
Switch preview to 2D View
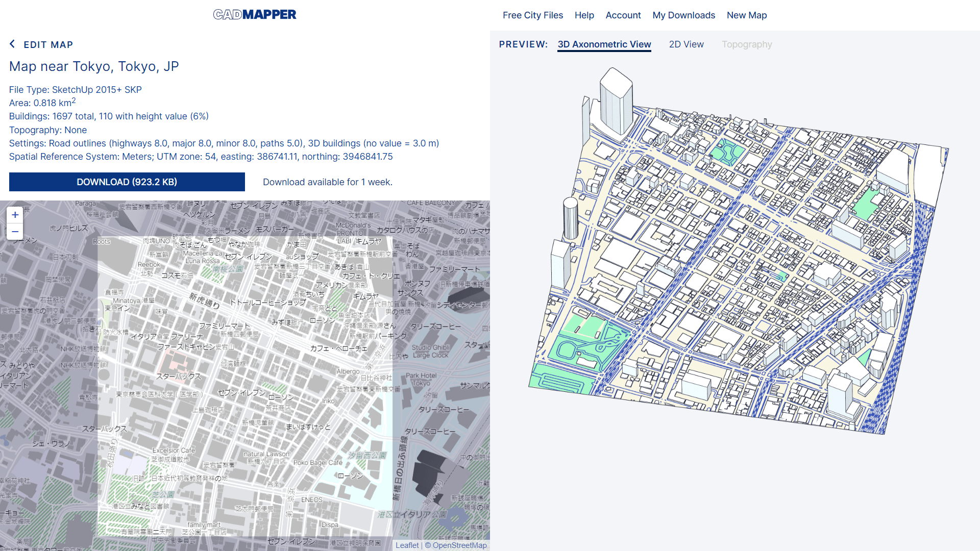coord(686,44)
